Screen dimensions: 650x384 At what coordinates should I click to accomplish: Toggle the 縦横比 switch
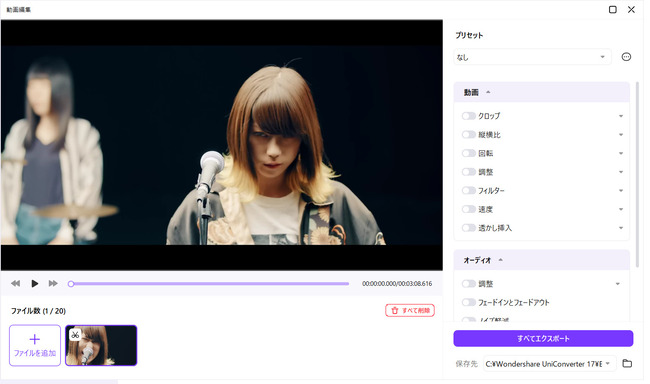(x=469, y=135)
